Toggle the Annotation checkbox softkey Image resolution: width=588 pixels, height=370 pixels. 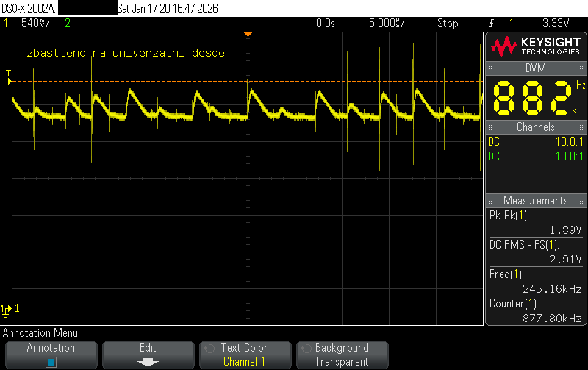[x=51, y=361]
